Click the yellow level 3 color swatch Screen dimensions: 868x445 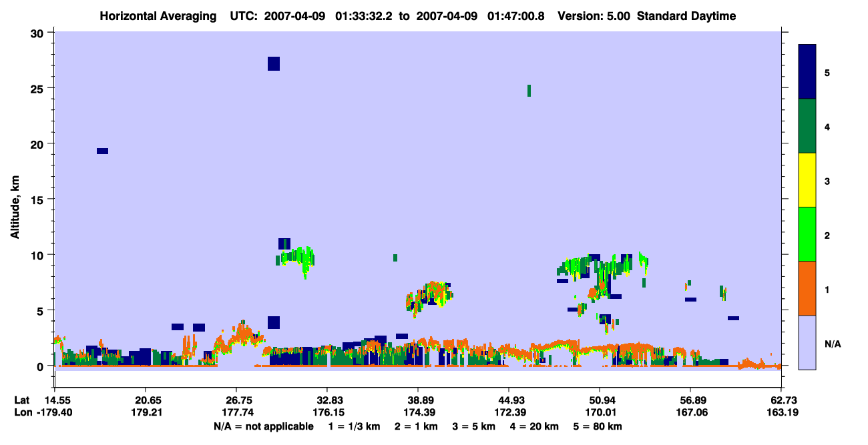tap(807, 180)
